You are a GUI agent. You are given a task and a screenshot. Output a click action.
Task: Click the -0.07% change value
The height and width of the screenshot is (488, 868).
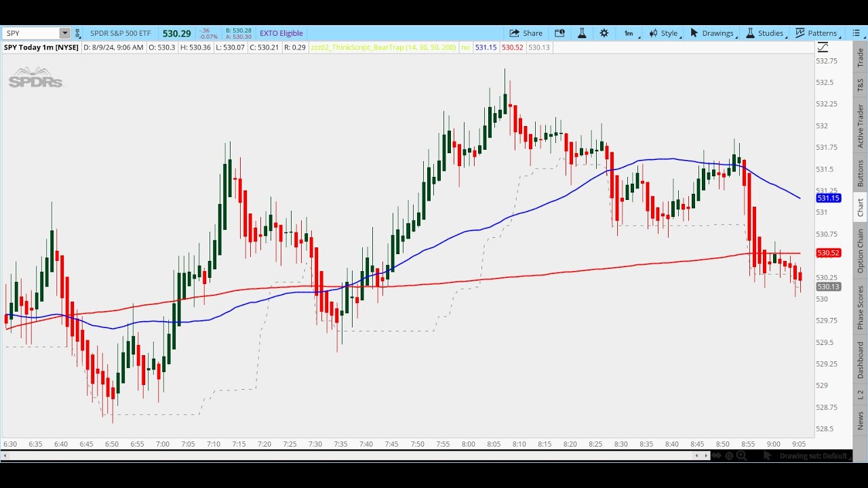click(208, 37)
